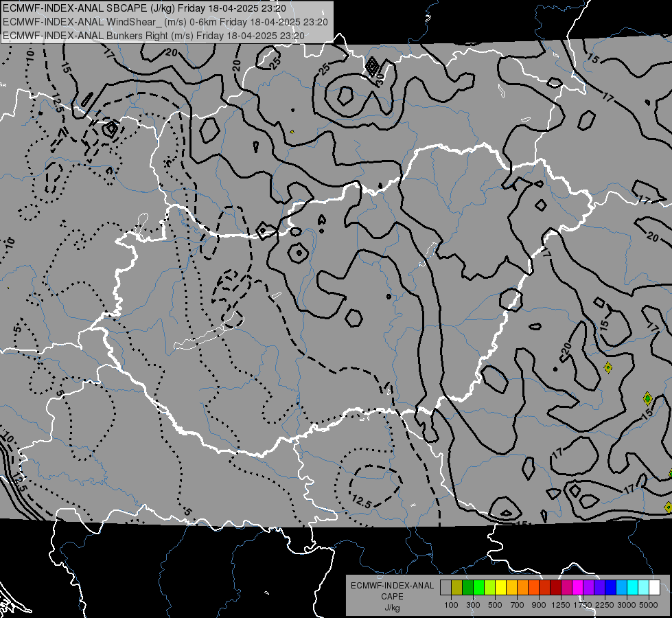The height and width of the screenshot is (618, 672).
Task: Pick the dark maroon red legend swatch
Action: coord(556,588)
